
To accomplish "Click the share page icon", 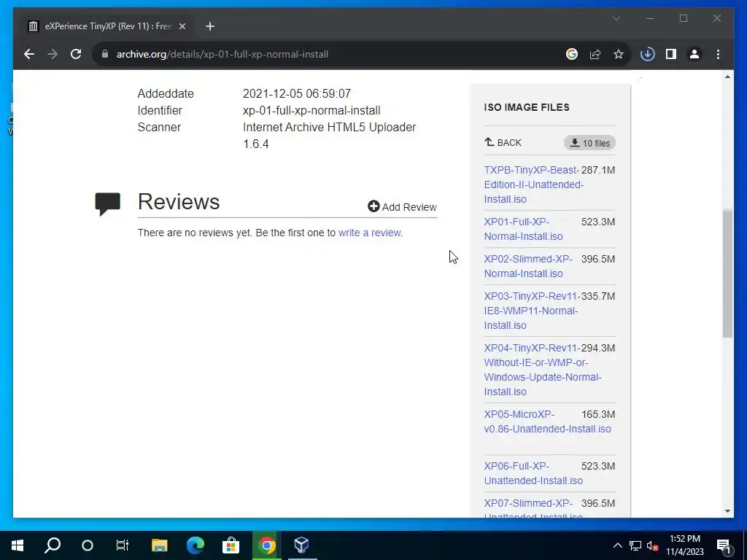I will coord(595,54).
